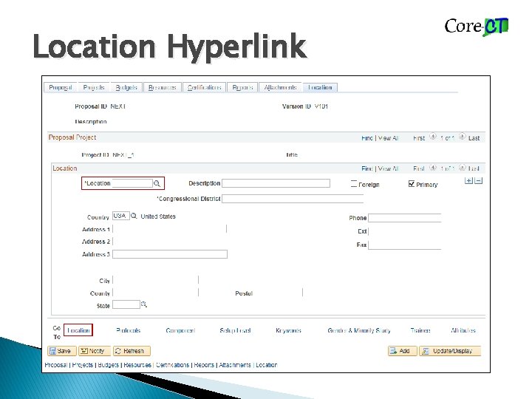
Task: Click the Save button
Action: point(62,351)
